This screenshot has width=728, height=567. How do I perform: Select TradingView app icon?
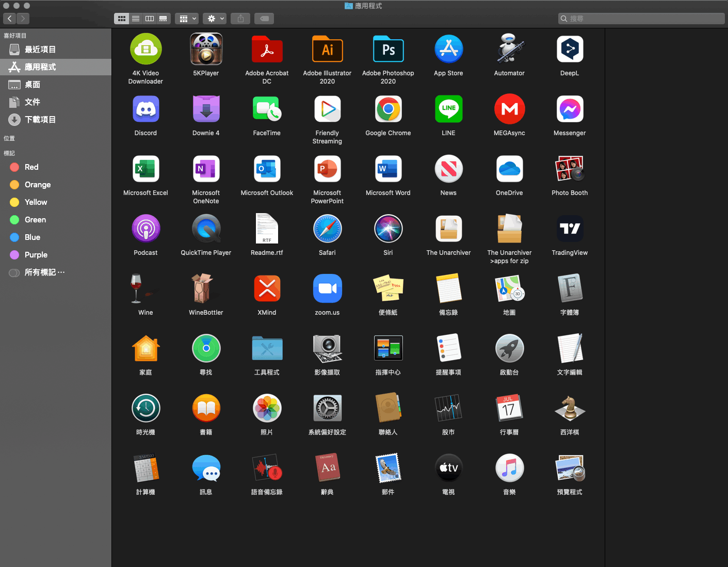pos(570,229)
